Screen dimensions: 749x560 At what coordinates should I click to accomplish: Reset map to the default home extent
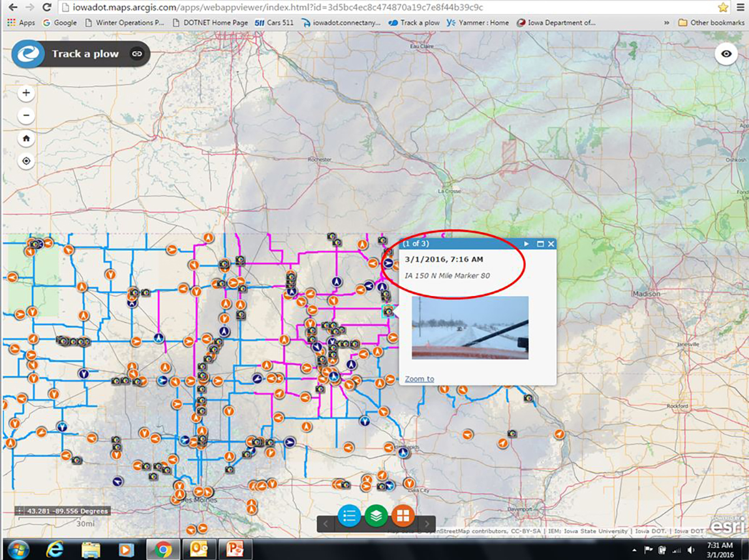click(26, 139)
